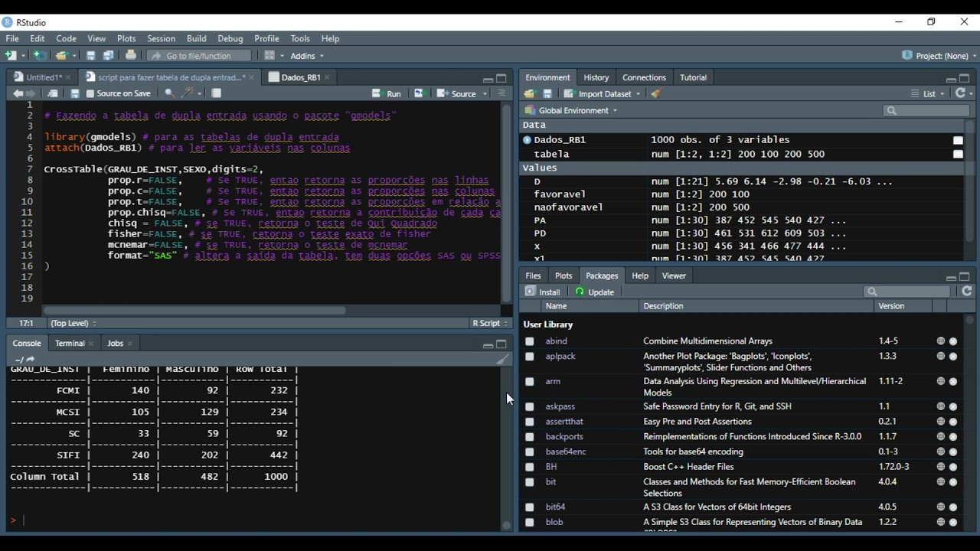Expand Dados_RB1 data frame details
The height and width of the screenshot is (551, 980).
pos(527,140)
